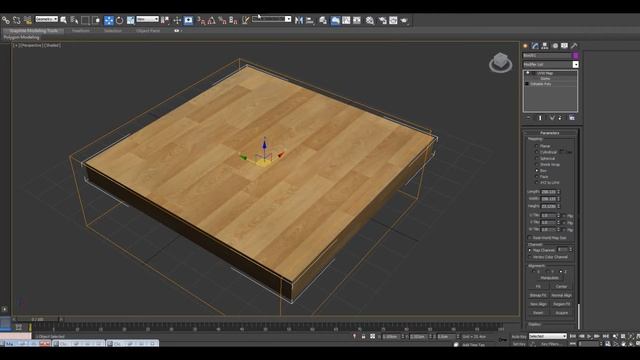The image size is (640, 360).
Task: Open the Modifier List dropdown
Action: (x=551, y=64)
